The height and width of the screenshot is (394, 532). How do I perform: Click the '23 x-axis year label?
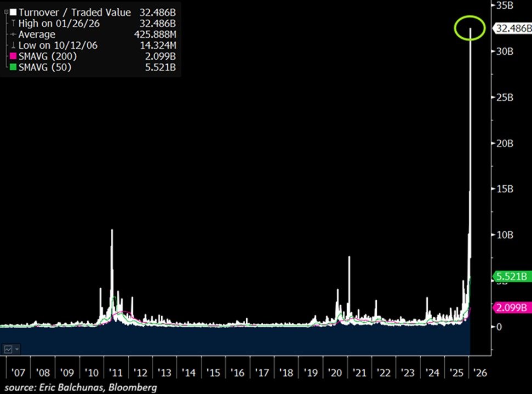(408, 373)
